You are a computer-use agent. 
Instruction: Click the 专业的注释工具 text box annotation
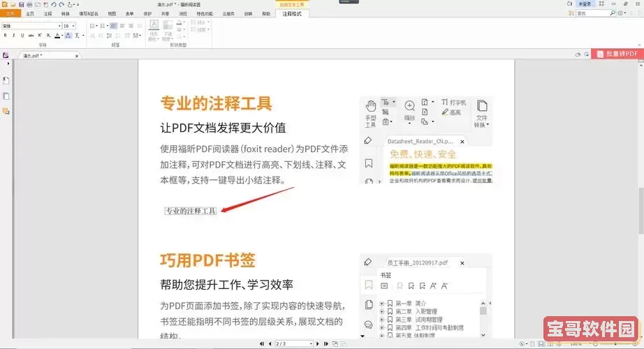(x=190, y=211)
